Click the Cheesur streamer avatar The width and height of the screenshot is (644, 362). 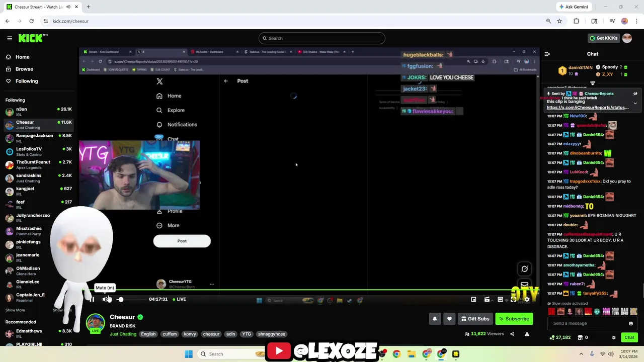(x=95, y=323)
